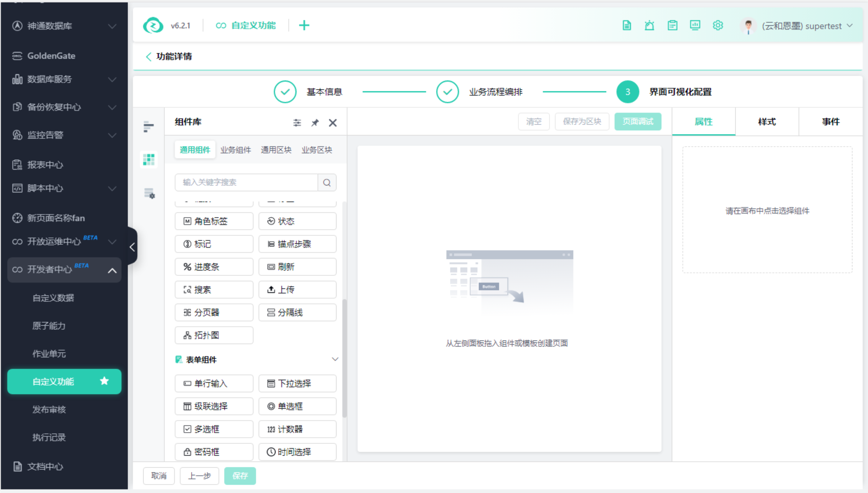Collapse the 表单组件 section

click(x=335, y=359)
